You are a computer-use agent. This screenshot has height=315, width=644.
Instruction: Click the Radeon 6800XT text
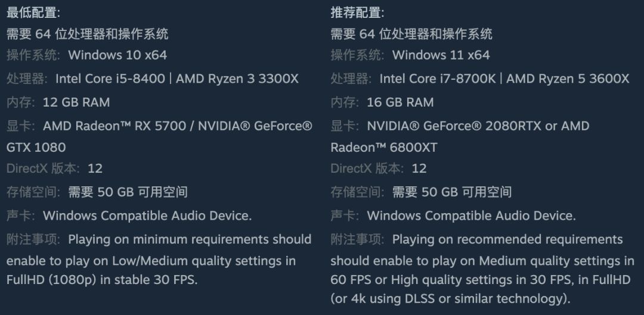tap(384, 147)
